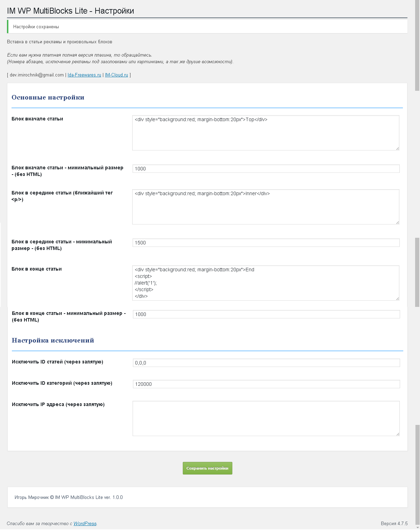Image resolution: width=420 pixels, height=530 pixels.
Task: Grab resize handle of middle-block textarea
Action: pyautogui.click(x=397, y=222)
